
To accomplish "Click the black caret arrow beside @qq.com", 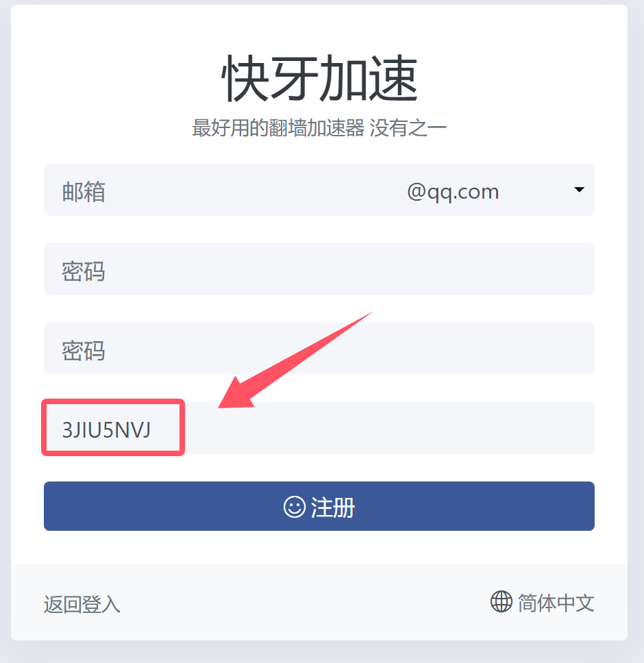I will [x=580, y=190].
